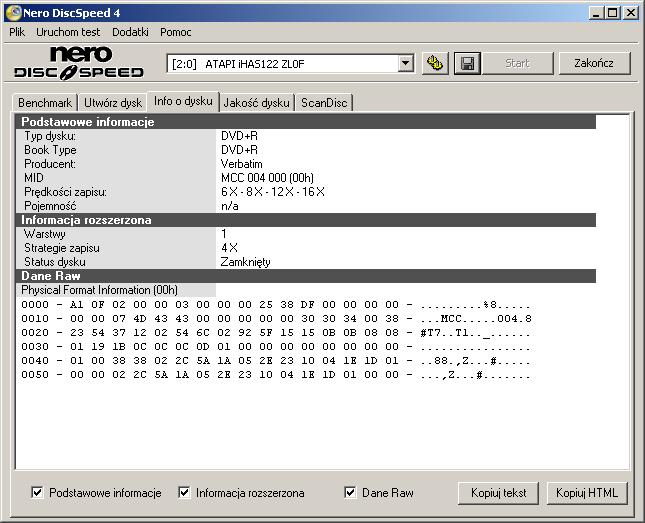This screenshot has width=645, height=523.
Task: Click the Status dysku row label
Action: tap(55, 262)
